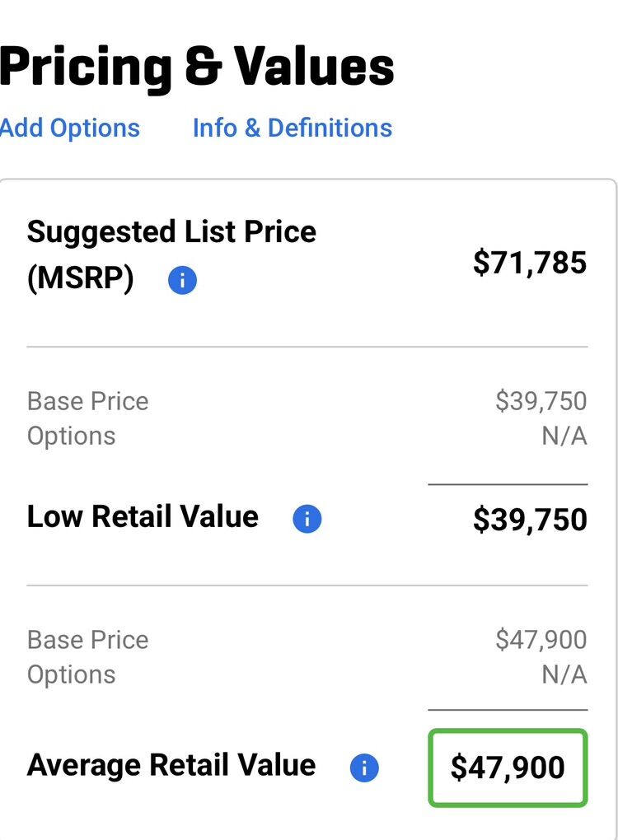
Task: Click the Pricing & Values heading
Action: [x=196, y=66]
